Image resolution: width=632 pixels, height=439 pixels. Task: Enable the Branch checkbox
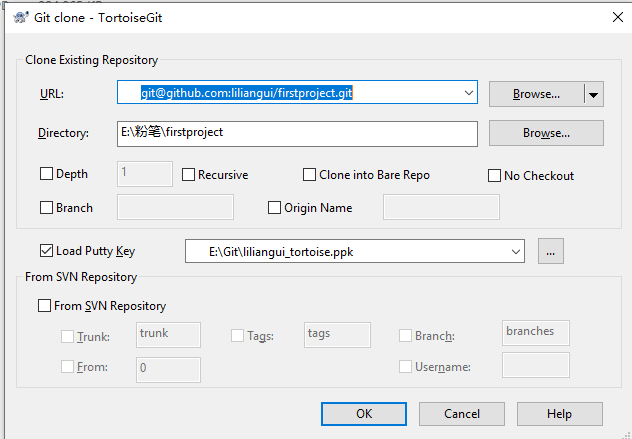coord(46,208)
